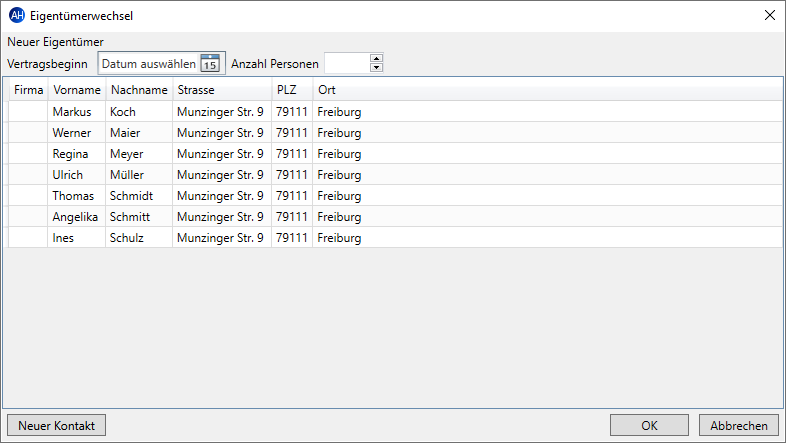Click the AH application icon in title bar
Viewport: 786px width, 443px height.
click(17, 16)
